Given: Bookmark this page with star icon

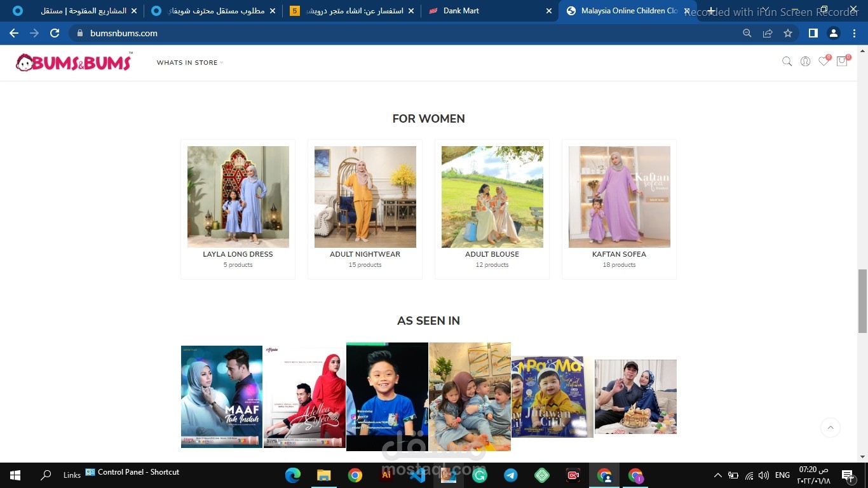Looking at the screenshot, I should pos(788,33).
